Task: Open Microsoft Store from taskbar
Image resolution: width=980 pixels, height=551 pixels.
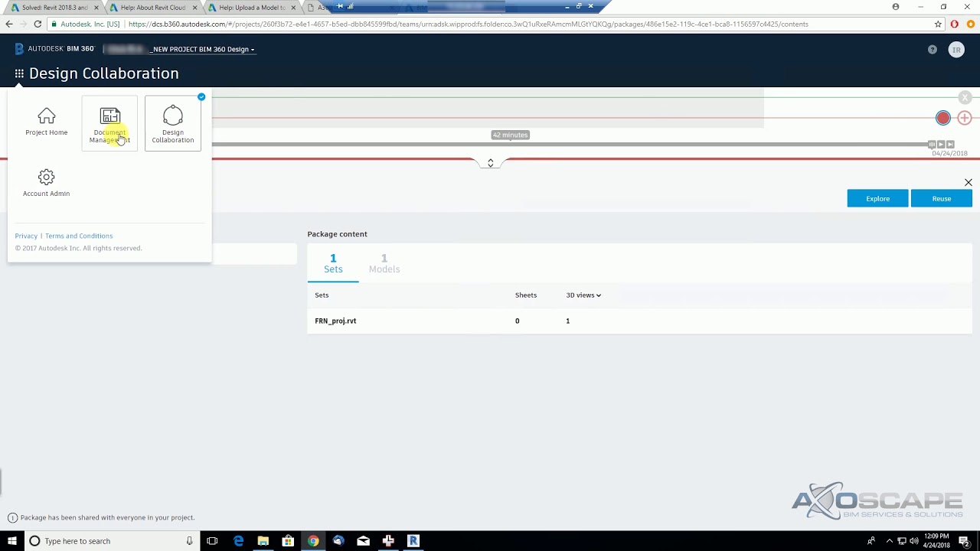Action: click(288, 541)
